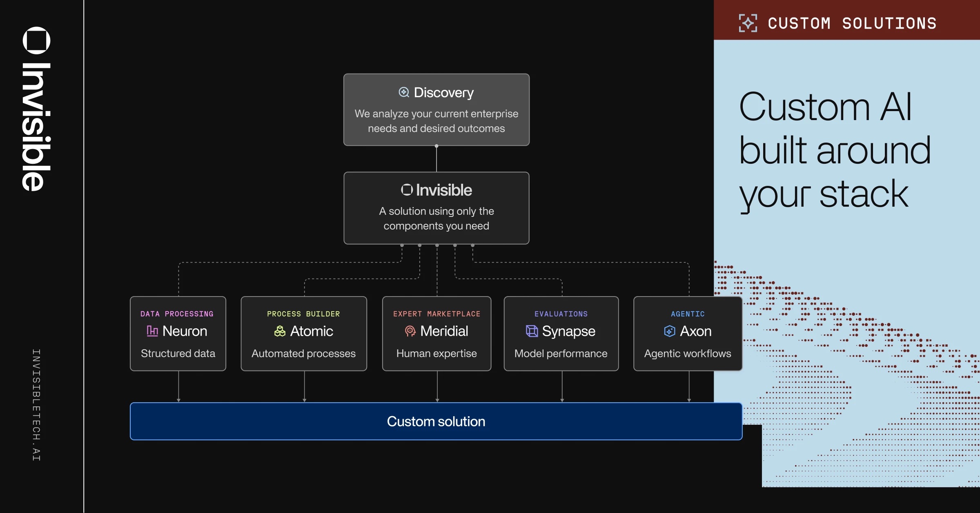The height and width of the screenshot is (513, 980).
Task: Click the PROCESS BUILDER label
Action: (x=303, y=314)
